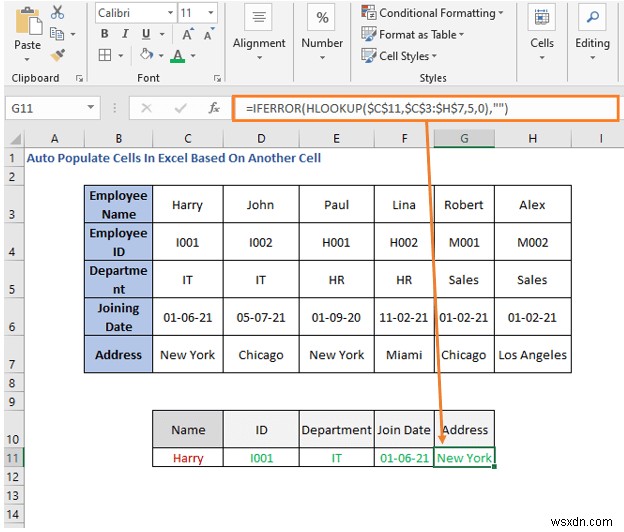Screen dimensions: 624x532
Task: Click the 'Join Date' header in row 10
Action: (404, 430)
